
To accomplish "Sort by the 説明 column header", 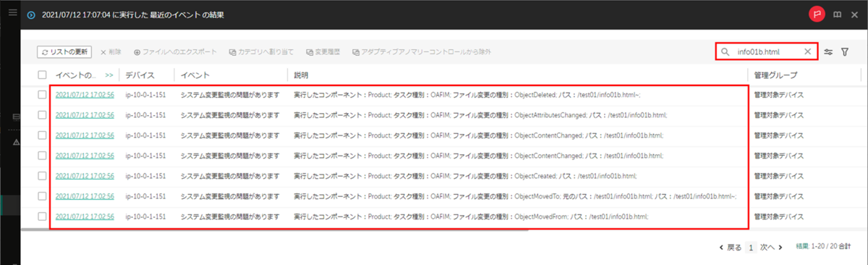I will pyautogui.click(x=301, y=75).
